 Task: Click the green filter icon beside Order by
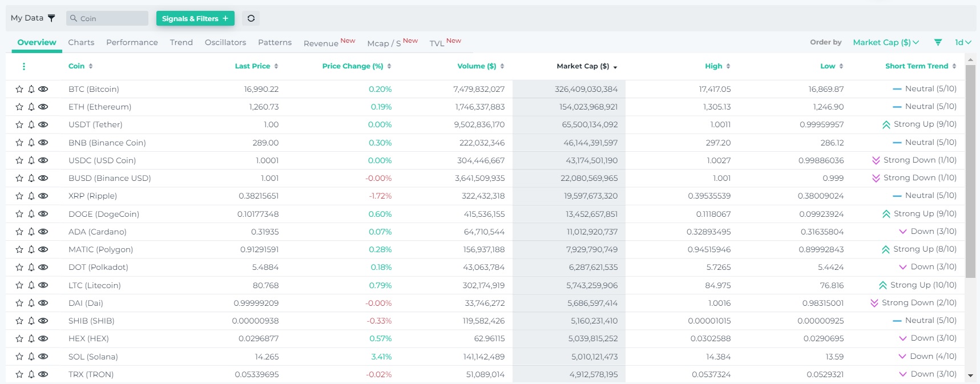(x=938, y=42)
